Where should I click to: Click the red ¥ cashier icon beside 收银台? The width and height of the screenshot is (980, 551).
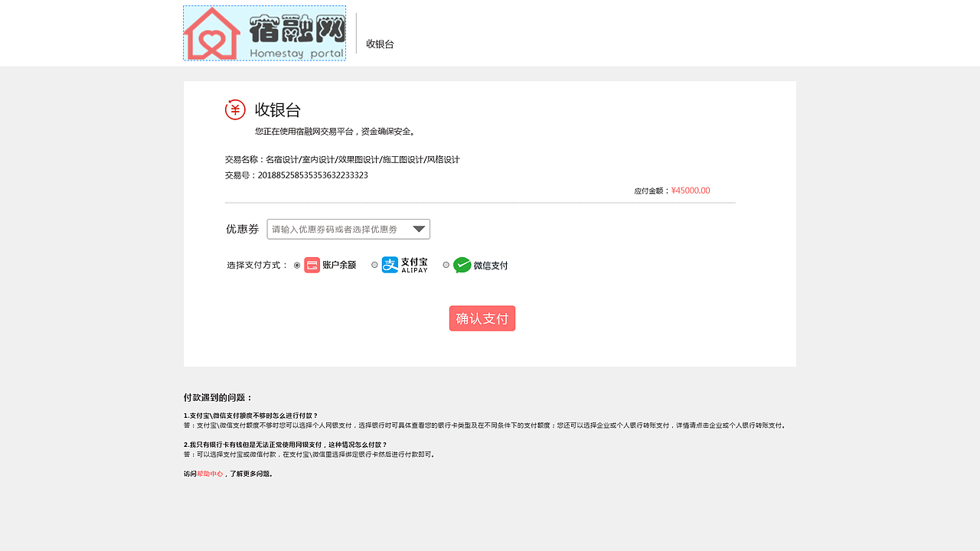235,109
